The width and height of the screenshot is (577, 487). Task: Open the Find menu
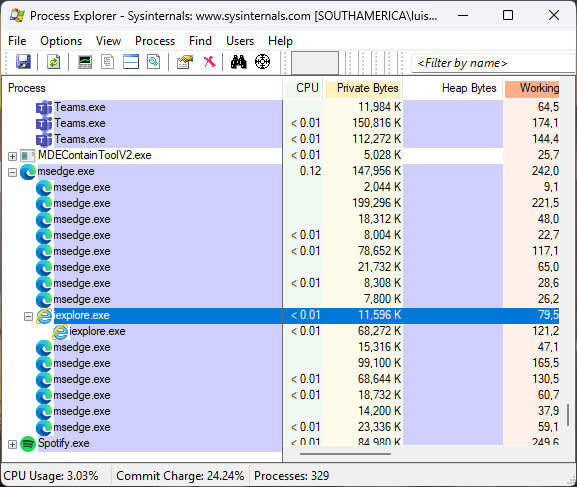coord(200,41)
